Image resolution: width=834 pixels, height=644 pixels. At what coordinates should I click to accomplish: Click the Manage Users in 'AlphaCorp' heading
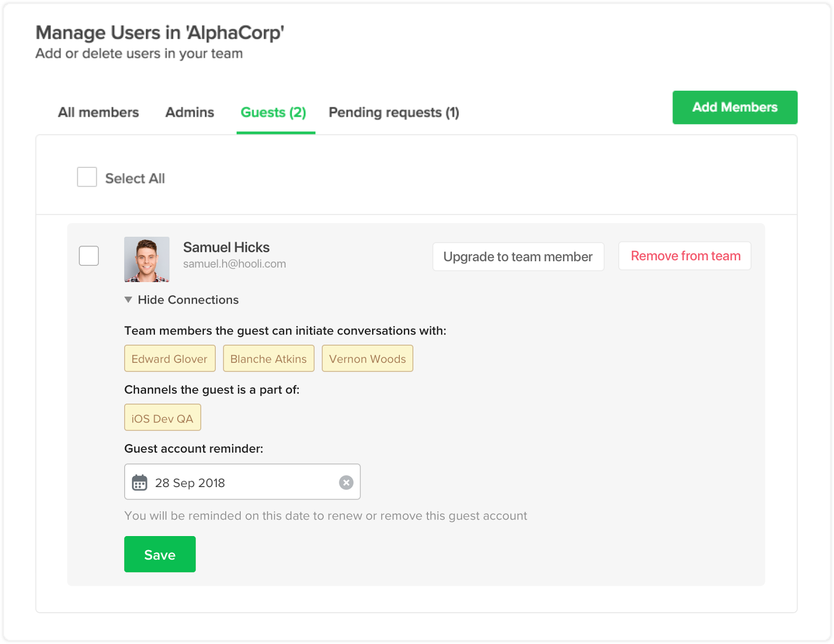point(160,33)
